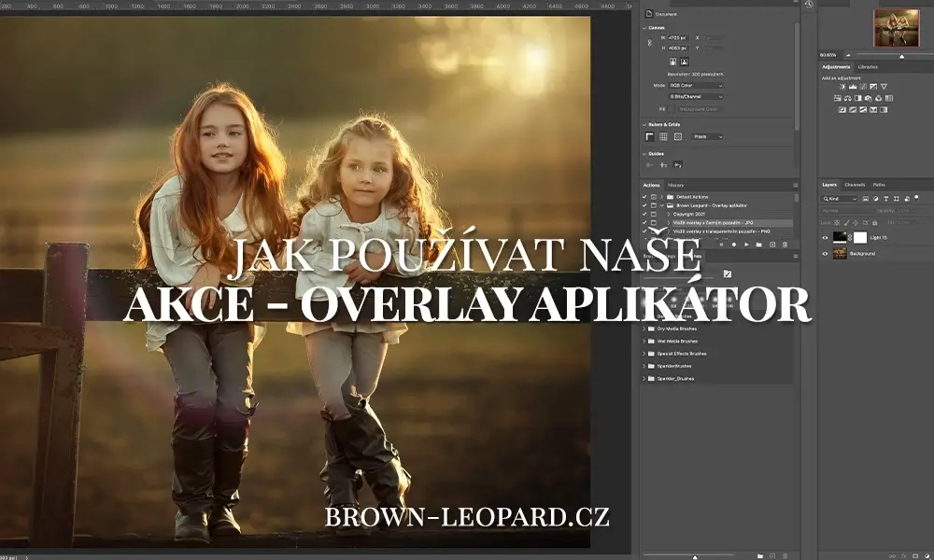934x560 pixels.
Task: Hide the Background layer
Action: tap(825, 253)
